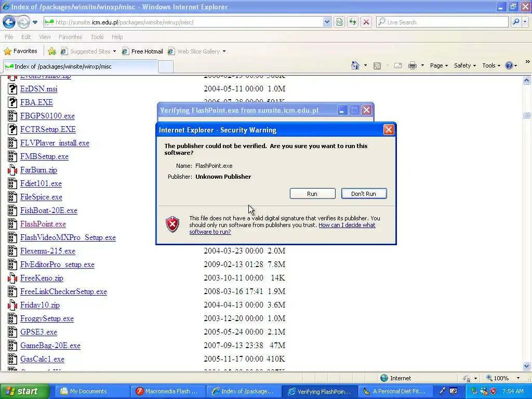
Task: Open the Print dropdown arrow
Action: (422, 65)
